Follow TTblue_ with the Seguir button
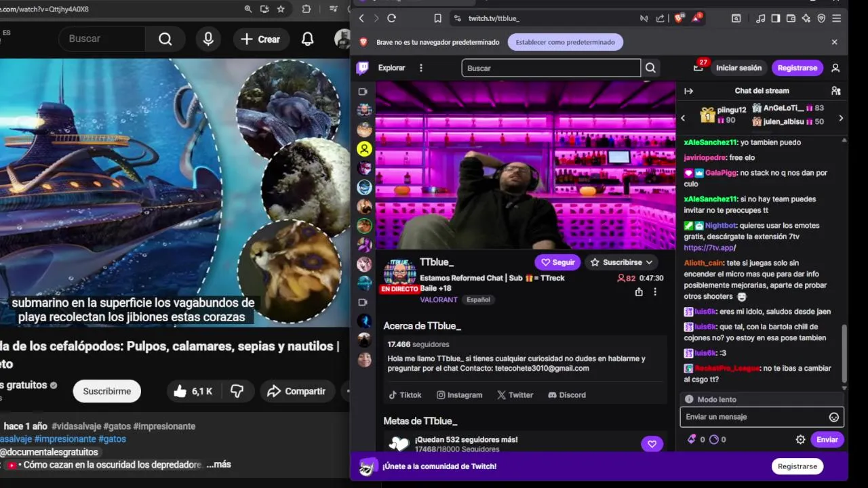This screenshot has width=868, height=488. pyautogui.click(x=557, y=262)
